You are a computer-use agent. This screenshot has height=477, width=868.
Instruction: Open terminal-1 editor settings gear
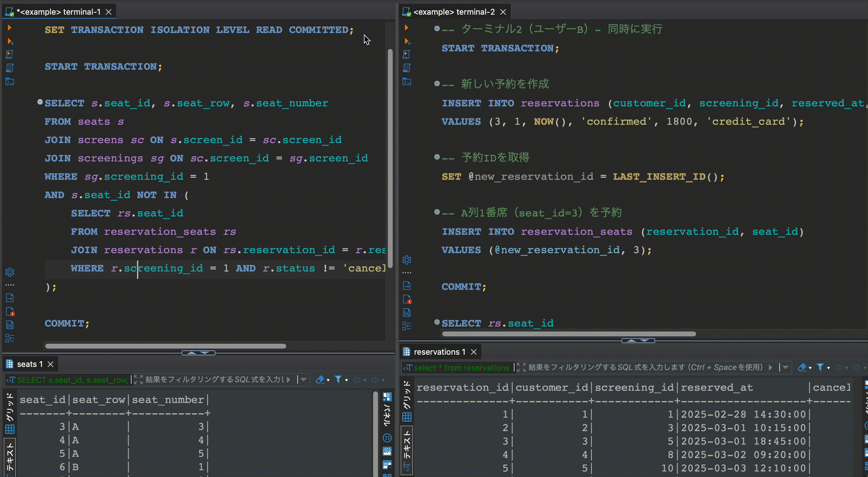click(9, 272)
